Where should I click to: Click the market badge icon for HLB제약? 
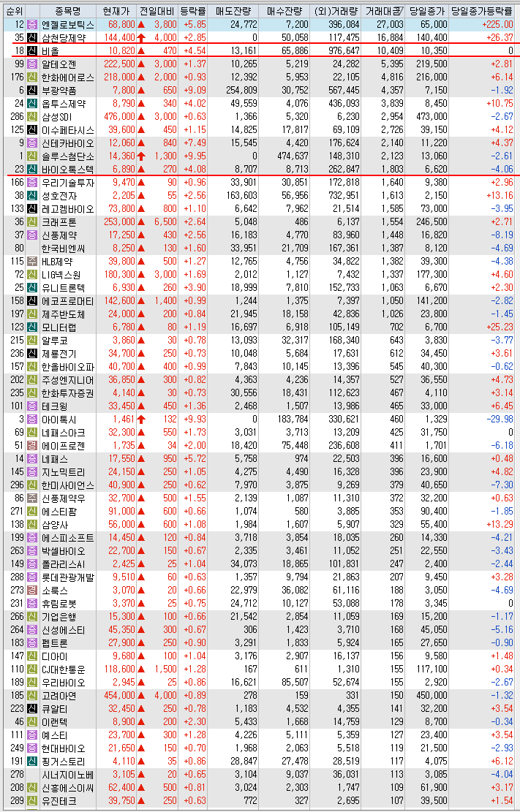[x=32, y=262]
